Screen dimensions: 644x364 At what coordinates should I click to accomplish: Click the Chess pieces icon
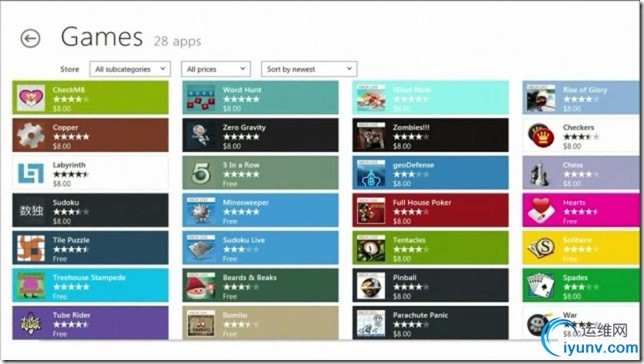coord(541,173)
